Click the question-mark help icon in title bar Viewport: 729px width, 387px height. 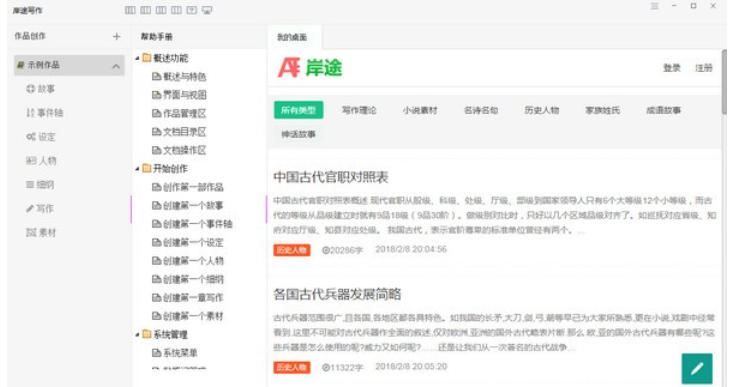[192, 10]
